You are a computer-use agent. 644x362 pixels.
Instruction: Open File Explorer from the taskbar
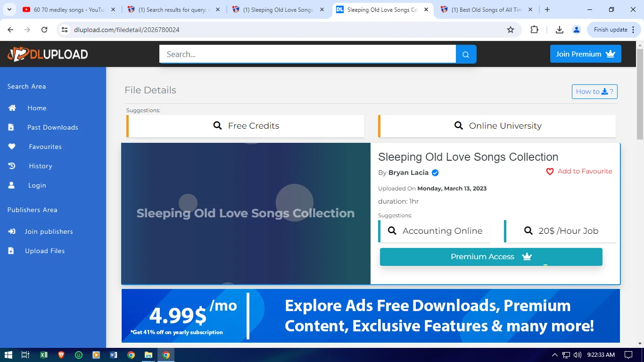pyautogui.click(x=149, y=355)
